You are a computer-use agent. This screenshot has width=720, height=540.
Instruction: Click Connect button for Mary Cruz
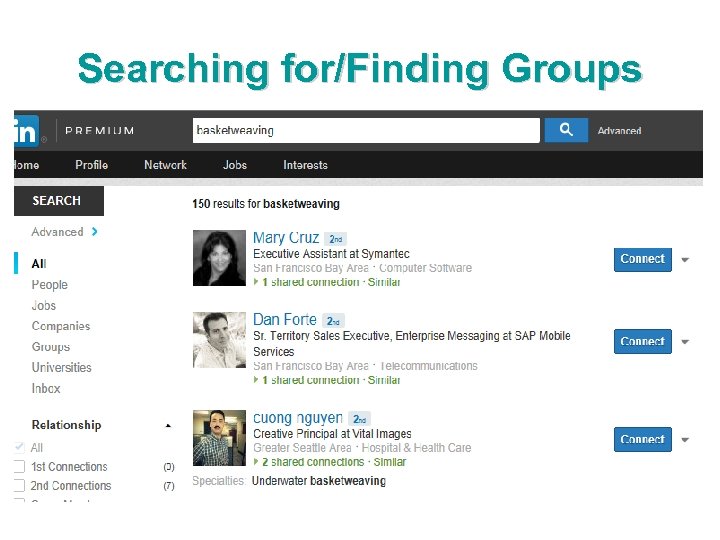pos(642,259)
